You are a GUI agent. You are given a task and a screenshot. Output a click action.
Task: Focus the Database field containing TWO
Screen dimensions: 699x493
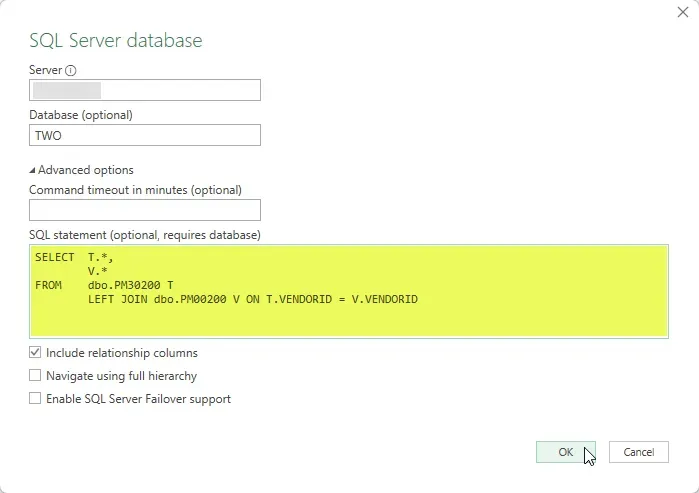pos(145,135)
